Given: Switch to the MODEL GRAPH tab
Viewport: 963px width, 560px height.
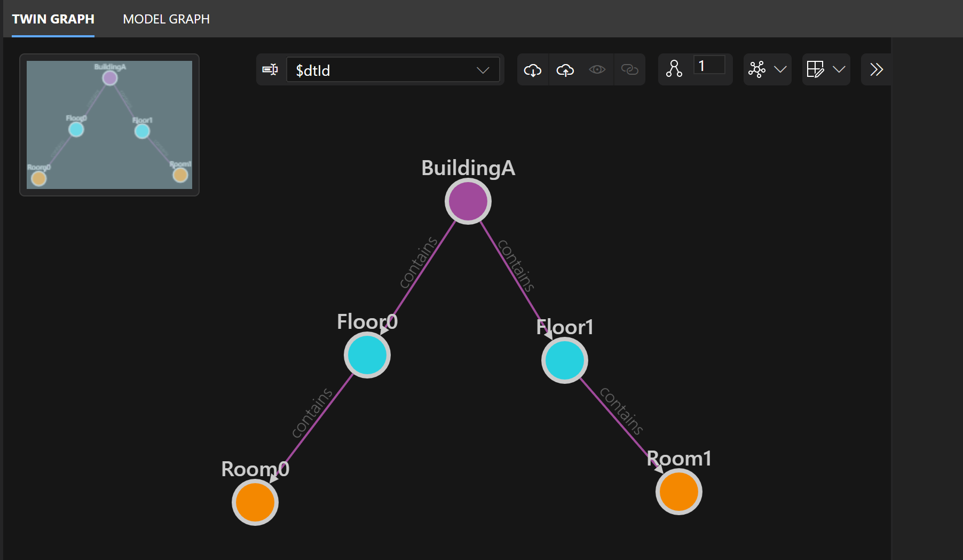Looking at the screenshot, I should pyautogui.click(x=166, y=19).
